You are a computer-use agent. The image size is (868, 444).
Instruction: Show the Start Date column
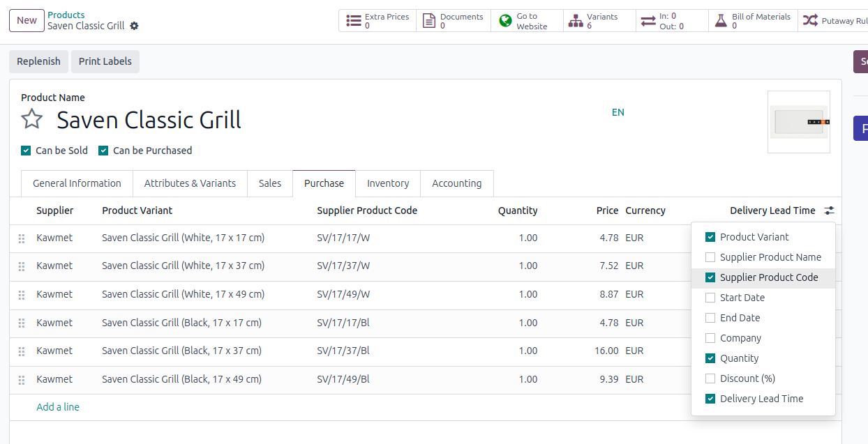(x=710, y=298)
